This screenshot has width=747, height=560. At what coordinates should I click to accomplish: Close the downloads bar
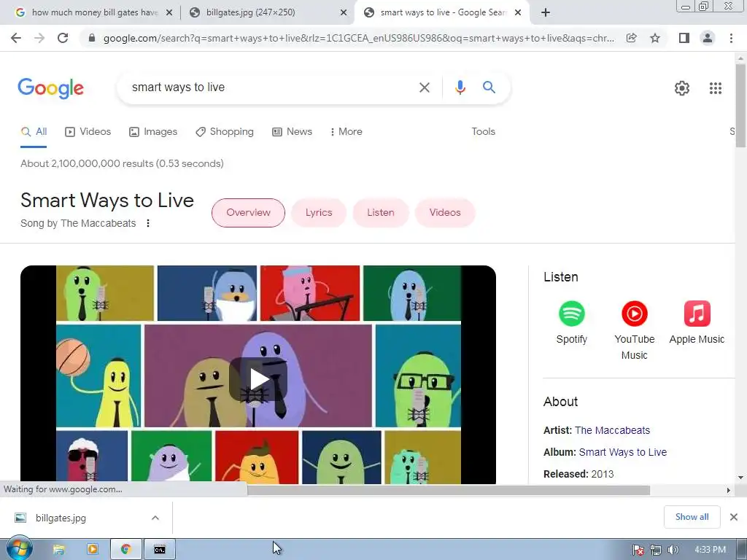[x=734, y=517]
